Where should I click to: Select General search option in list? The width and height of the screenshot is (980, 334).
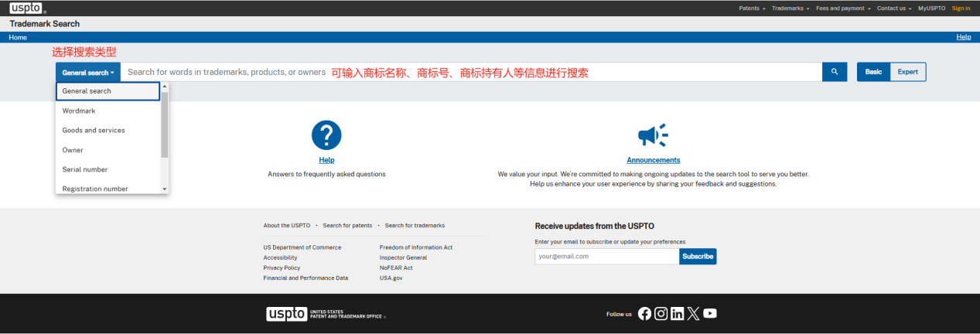(108, 91)
